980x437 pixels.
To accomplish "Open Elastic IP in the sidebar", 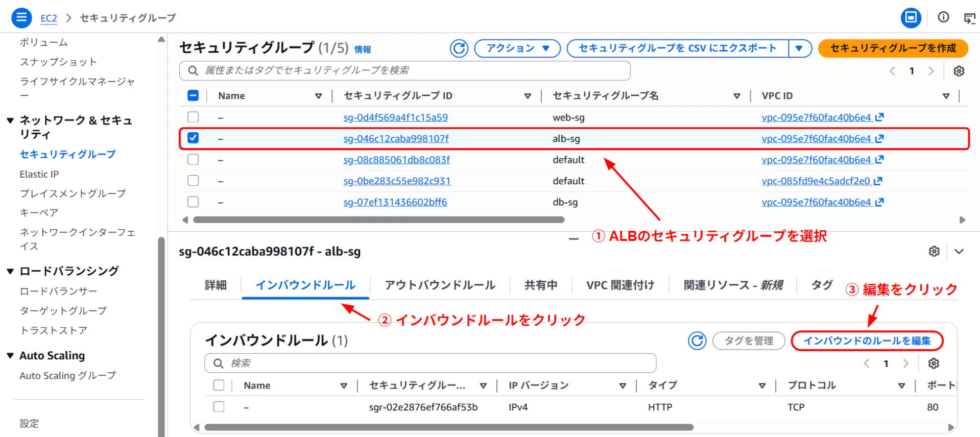I will [x=39, y=174].
